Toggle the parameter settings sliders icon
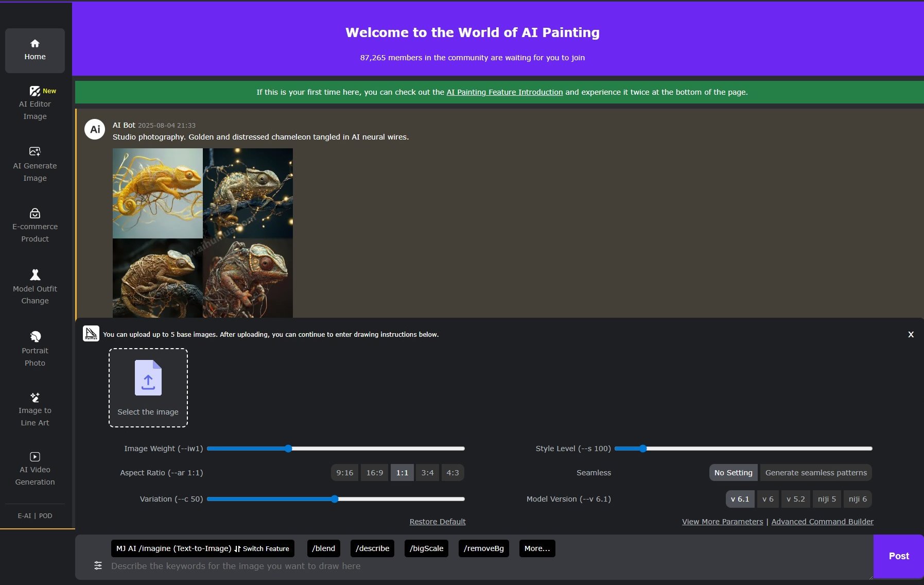Screen dimensions: 924x585 tap(98, 565)
